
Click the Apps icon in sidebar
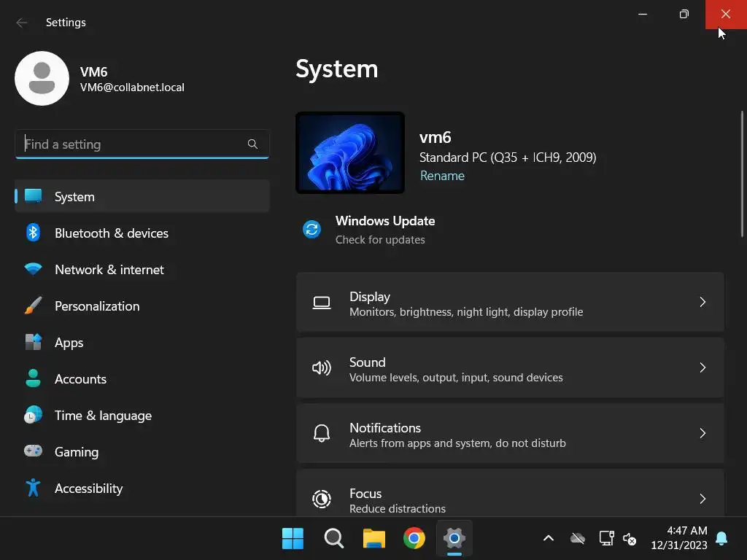pos(33,342)
